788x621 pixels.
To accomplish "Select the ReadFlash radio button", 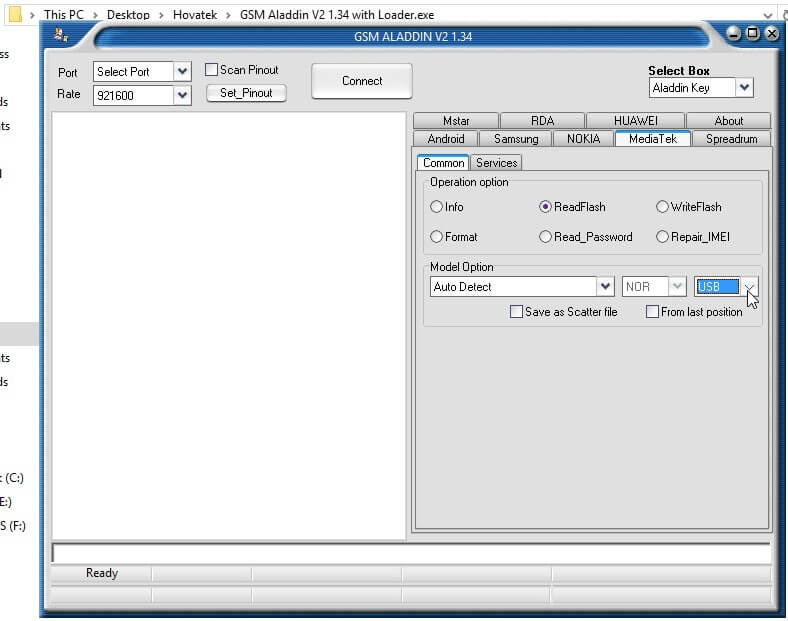I will pos(546,207).
